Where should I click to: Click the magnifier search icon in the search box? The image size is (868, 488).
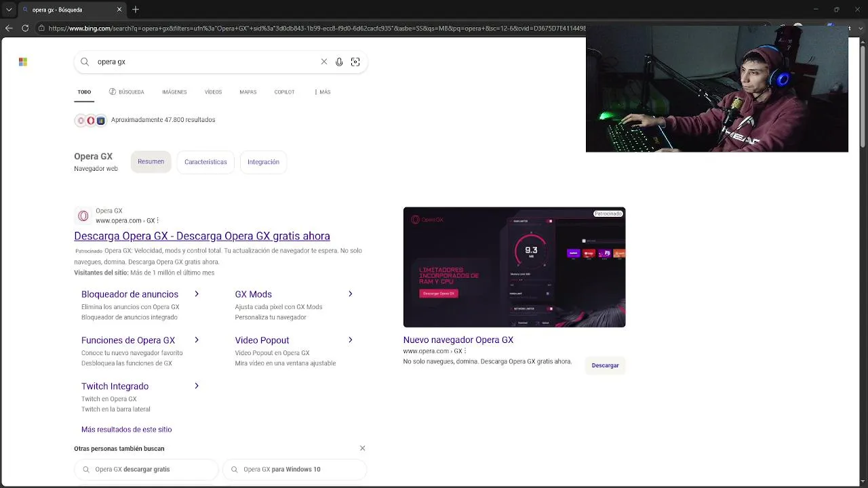click(85, 62)
